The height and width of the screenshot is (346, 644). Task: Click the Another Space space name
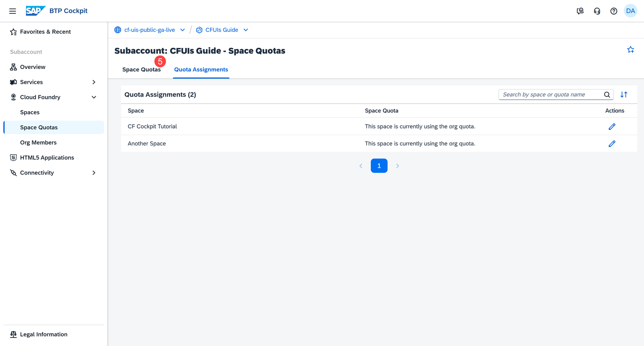[147, 144]
